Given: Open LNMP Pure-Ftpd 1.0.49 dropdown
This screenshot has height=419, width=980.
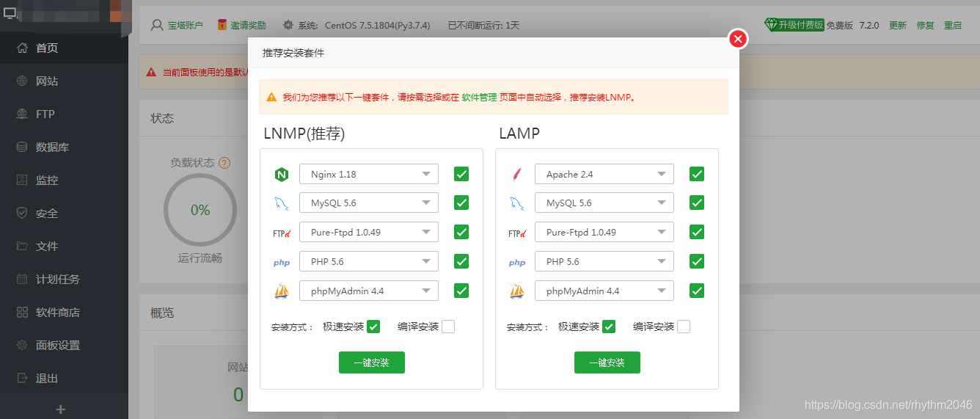Looking at the screenshot, I should 369,232.
